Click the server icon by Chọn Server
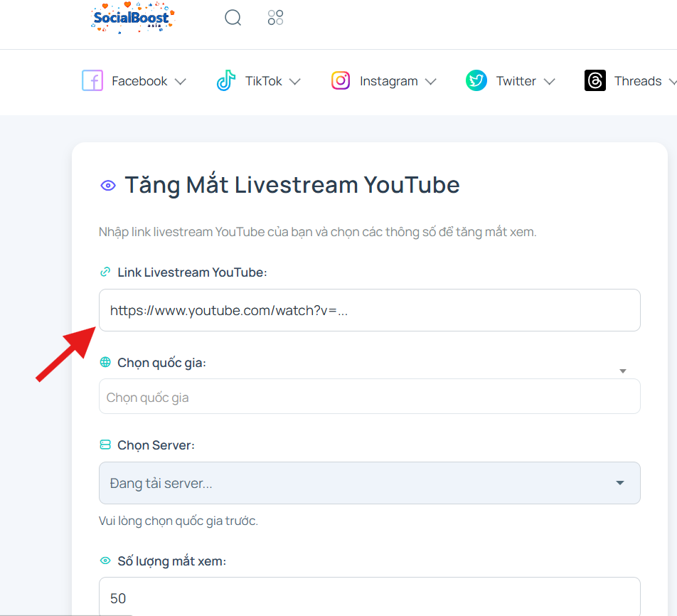677x616 pixels. [105, 445]
